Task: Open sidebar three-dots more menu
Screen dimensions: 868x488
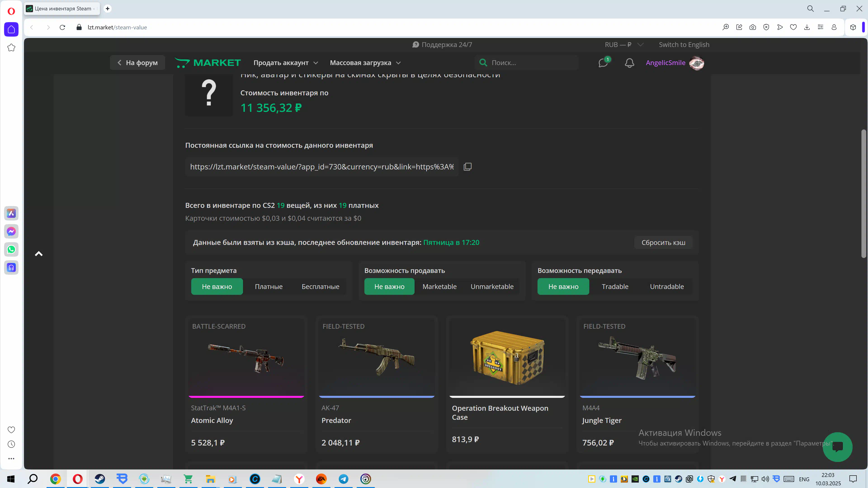Action: pyautogui.click(x=11, y=458)
